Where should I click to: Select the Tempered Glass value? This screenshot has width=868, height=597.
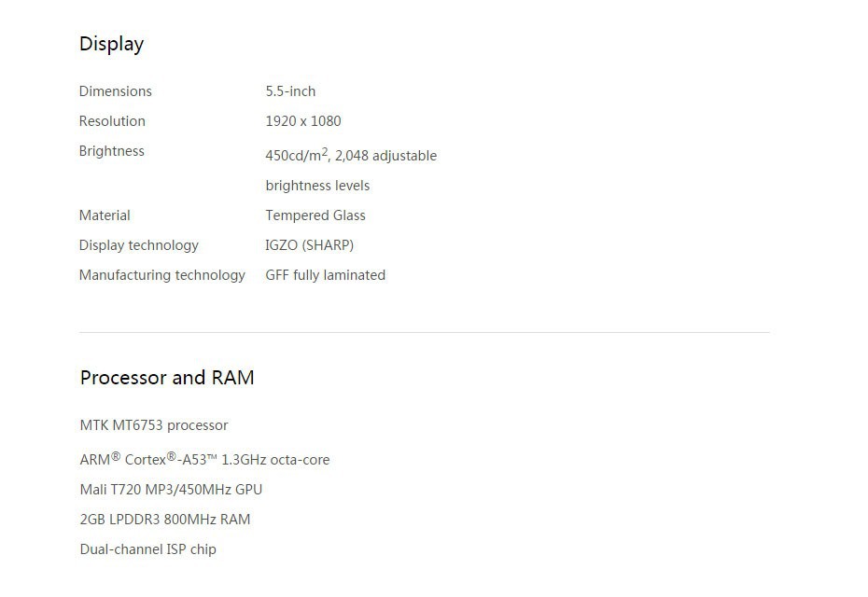[x=315, y=215]
